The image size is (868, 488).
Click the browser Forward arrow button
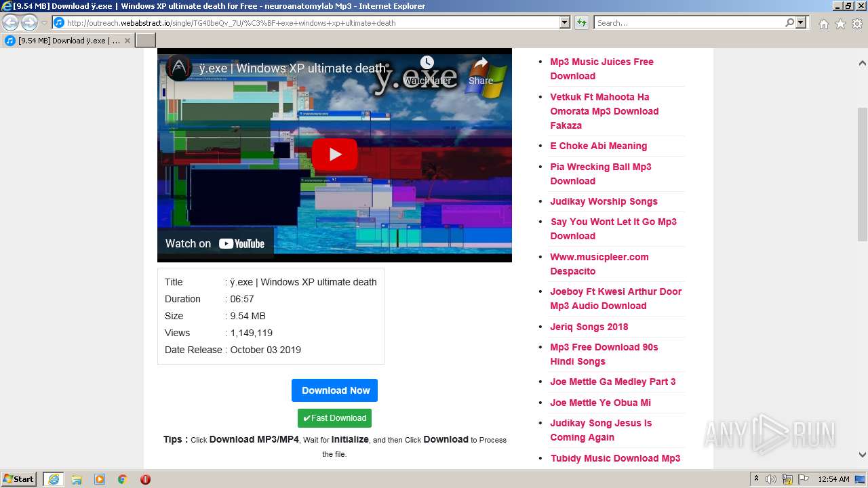click(x=29, y=22)
